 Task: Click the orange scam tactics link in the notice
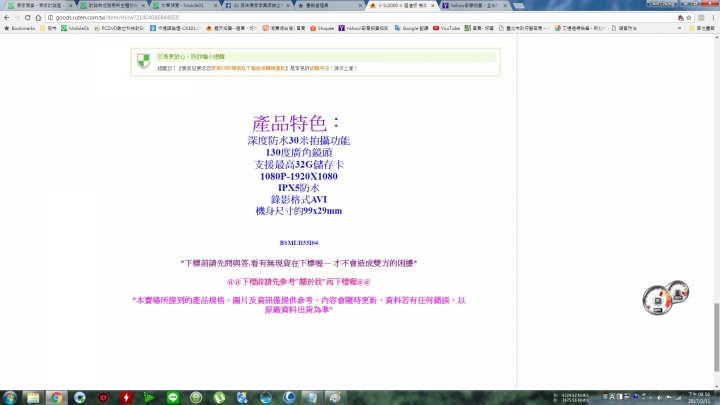coord(319,68)
